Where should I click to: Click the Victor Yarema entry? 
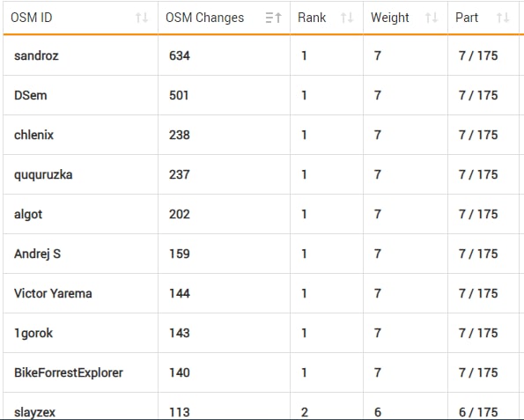53,293
